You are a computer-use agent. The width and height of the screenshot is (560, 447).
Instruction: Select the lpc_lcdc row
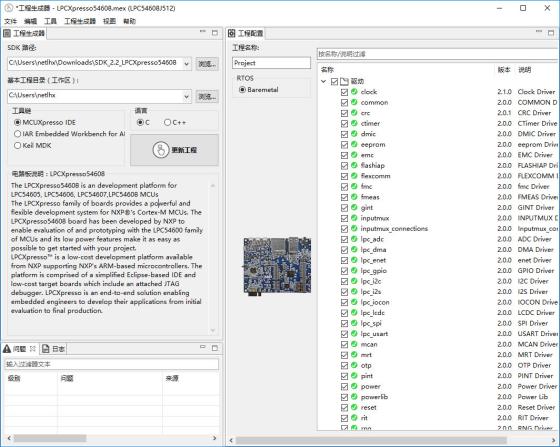click(x=438, y=313)
